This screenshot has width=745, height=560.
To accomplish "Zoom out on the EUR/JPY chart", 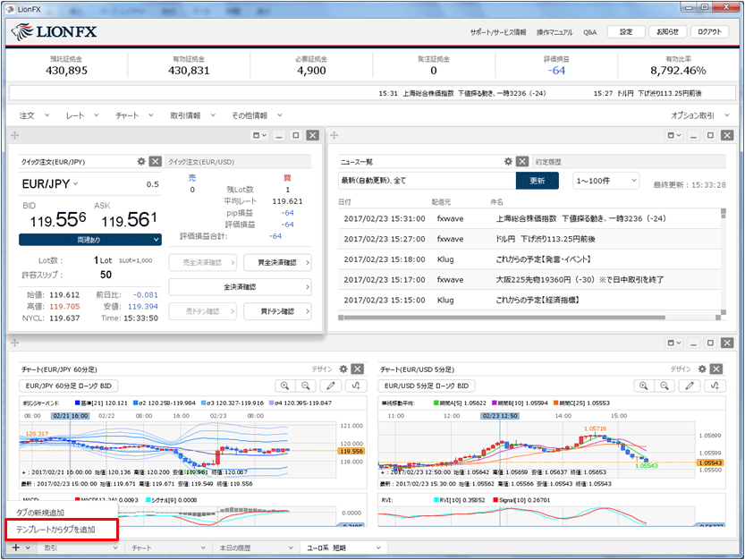I will 306,386.
